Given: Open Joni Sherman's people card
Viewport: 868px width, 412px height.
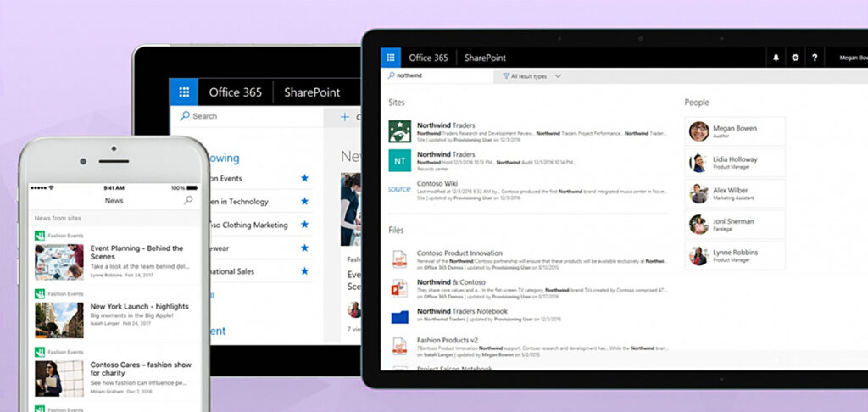Looking at the screenshot, I should [735, 225].
